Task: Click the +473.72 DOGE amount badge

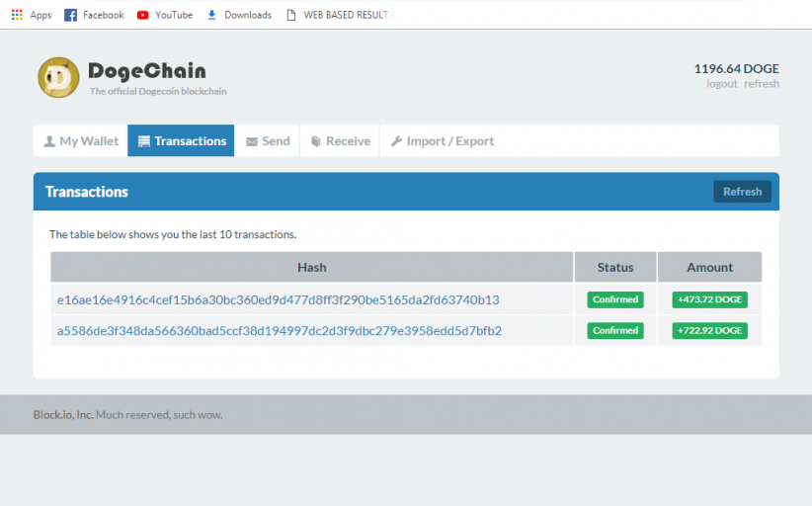Action: 709,299
